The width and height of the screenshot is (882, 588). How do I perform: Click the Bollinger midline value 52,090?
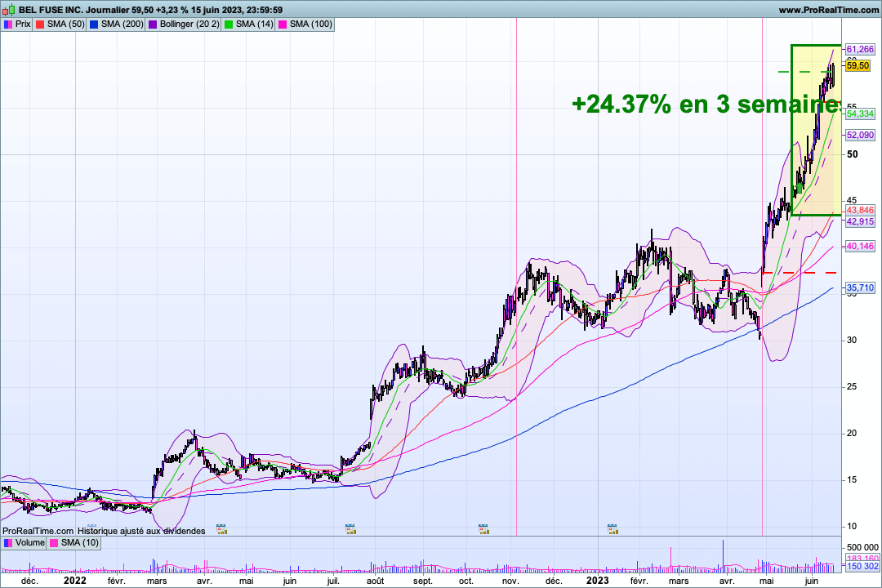tap(860, 135)
